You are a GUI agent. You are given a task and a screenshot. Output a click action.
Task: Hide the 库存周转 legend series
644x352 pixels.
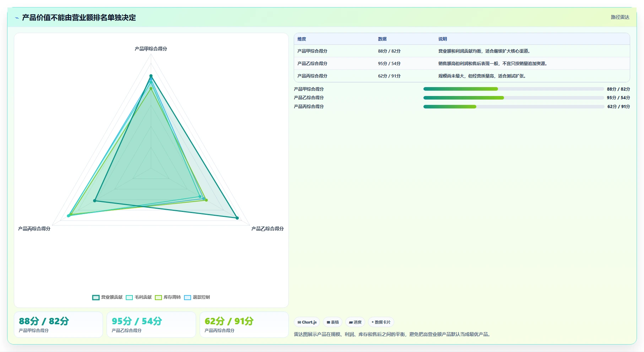(168, 297)
